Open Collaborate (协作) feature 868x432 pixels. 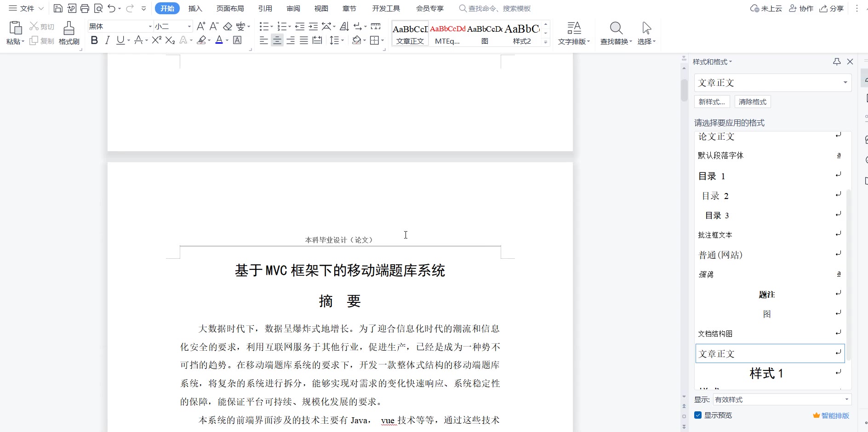pyautogui.click(x=801, y=8)
